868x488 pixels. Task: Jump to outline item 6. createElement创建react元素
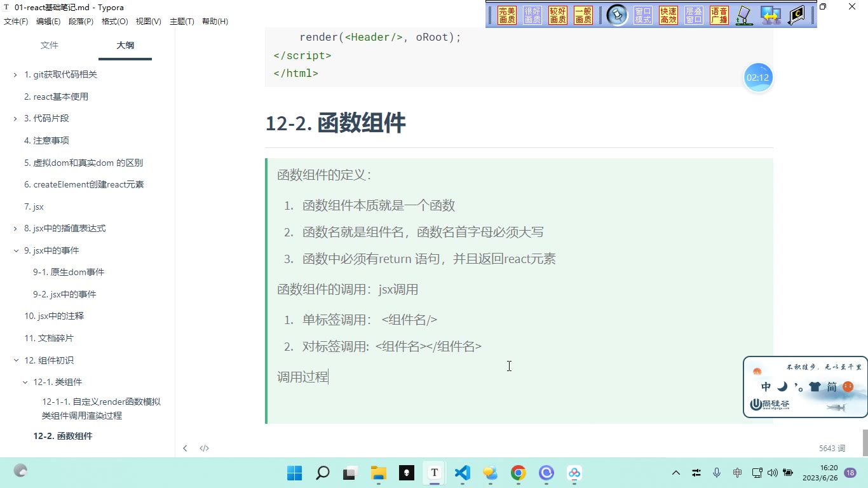[x=84, y=184]
